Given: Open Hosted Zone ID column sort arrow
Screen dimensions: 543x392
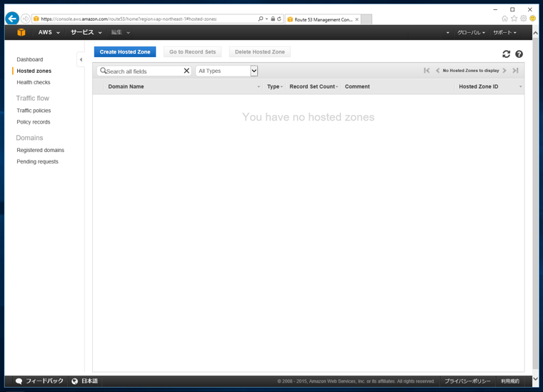Looking at the screenshot, I should click(x=520, y=86).
